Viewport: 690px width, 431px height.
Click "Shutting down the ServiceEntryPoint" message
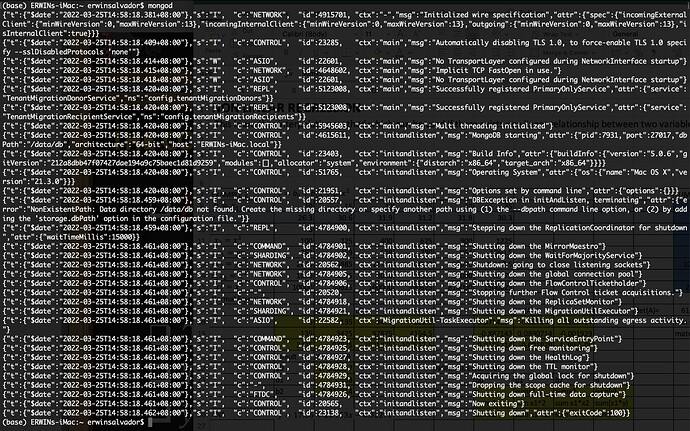click(x=544, y=338)
